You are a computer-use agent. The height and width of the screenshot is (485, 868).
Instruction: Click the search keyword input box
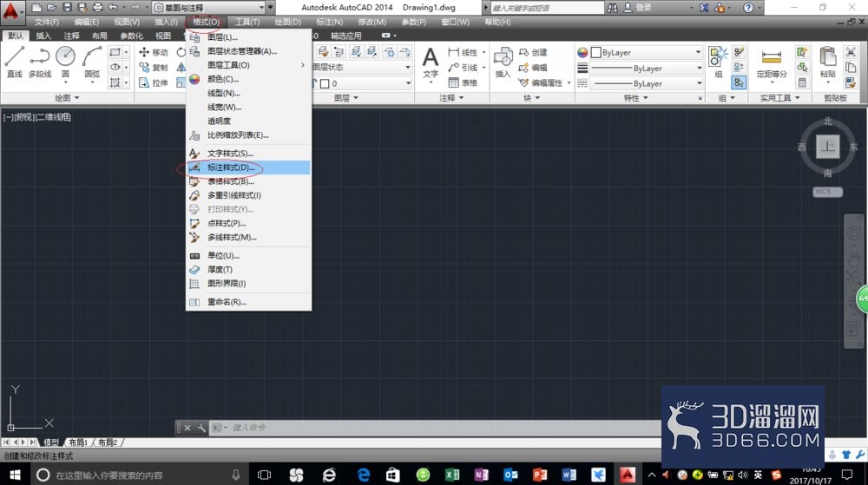click(547, 8)
